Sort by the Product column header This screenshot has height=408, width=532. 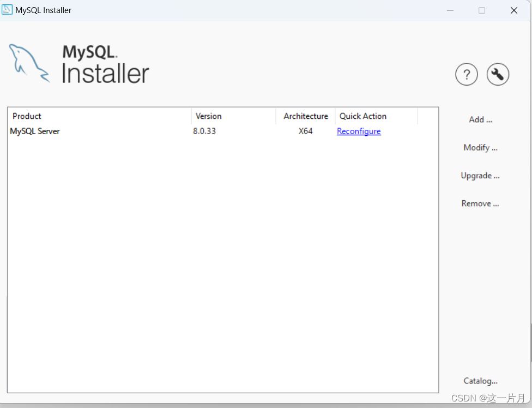click(99, 116)
